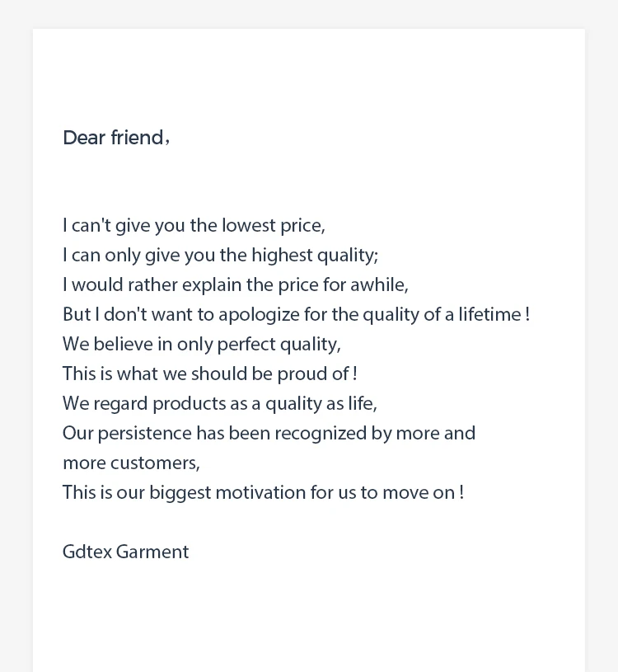
Task: Click the 'more customers,' line
Action: click(x=131, y=463)
